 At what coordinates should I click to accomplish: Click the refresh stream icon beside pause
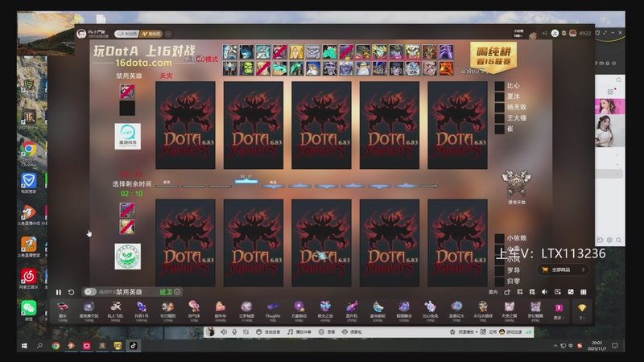click(71, 292)
